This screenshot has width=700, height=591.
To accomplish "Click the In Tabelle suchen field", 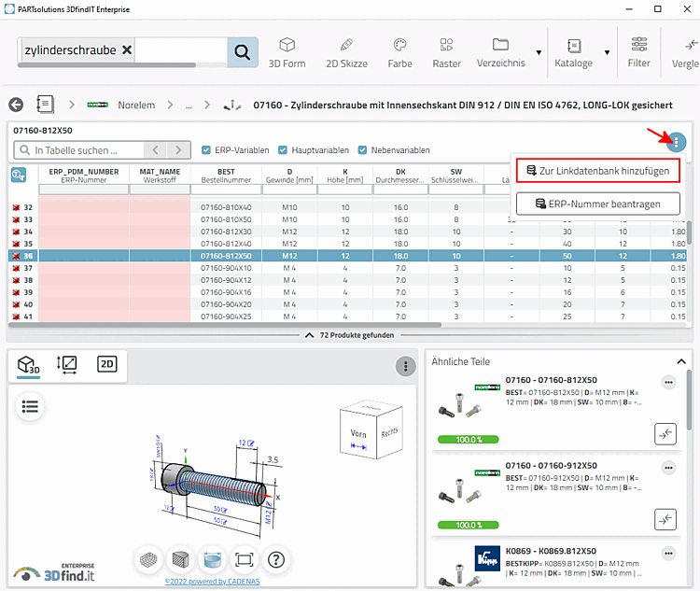I will 80,150.
